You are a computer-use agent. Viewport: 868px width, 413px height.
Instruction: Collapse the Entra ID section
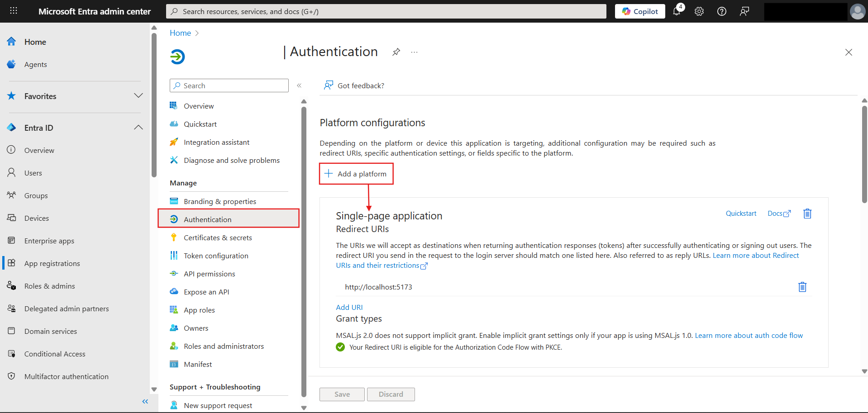point(138,128)
